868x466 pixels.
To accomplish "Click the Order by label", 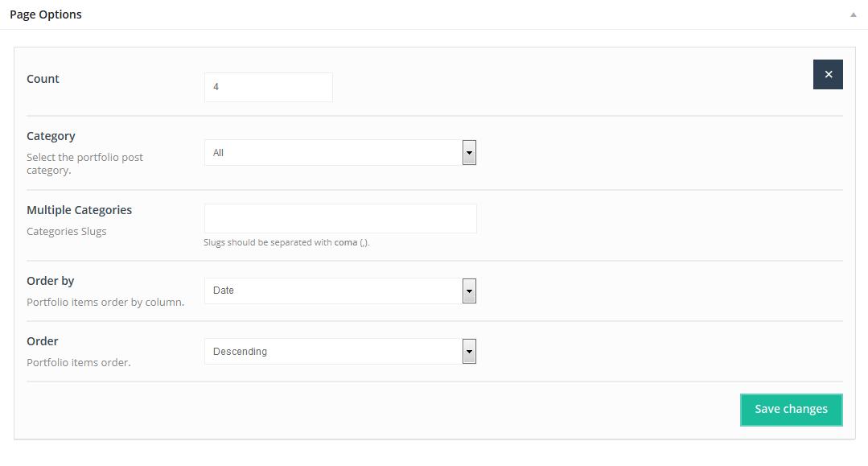I will coord(51,281).
